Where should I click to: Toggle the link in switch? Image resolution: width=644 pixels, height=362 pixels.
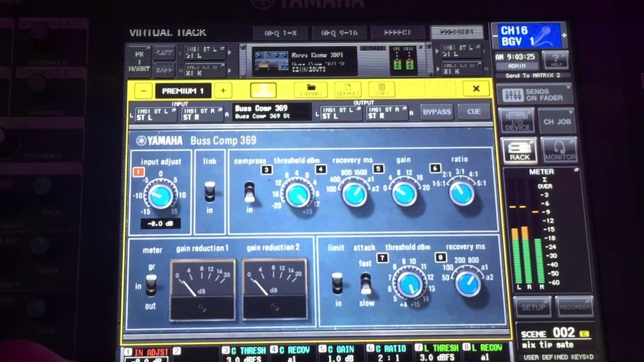tap(210, 192)
